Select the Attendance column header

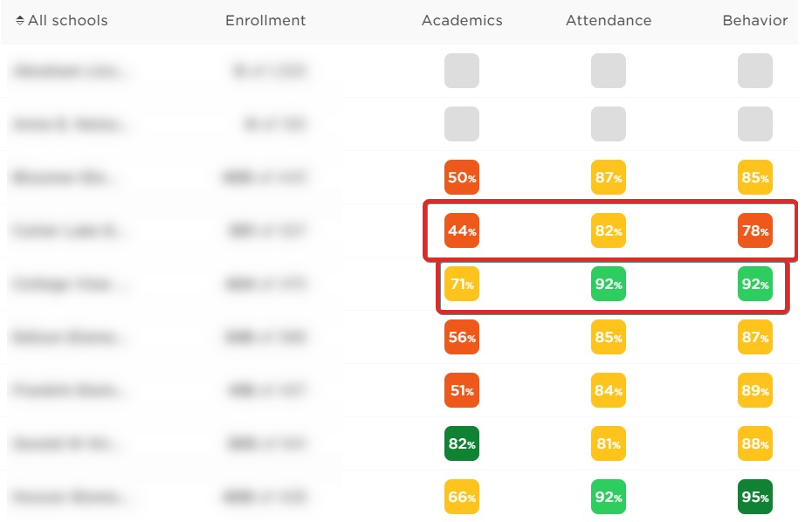click(609, 21)
